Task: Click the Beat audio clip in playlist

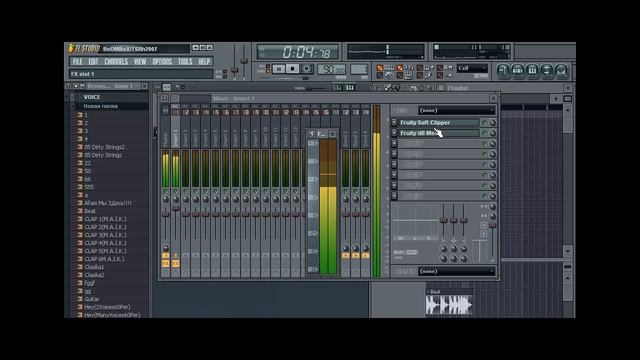Action: point(449,302)
